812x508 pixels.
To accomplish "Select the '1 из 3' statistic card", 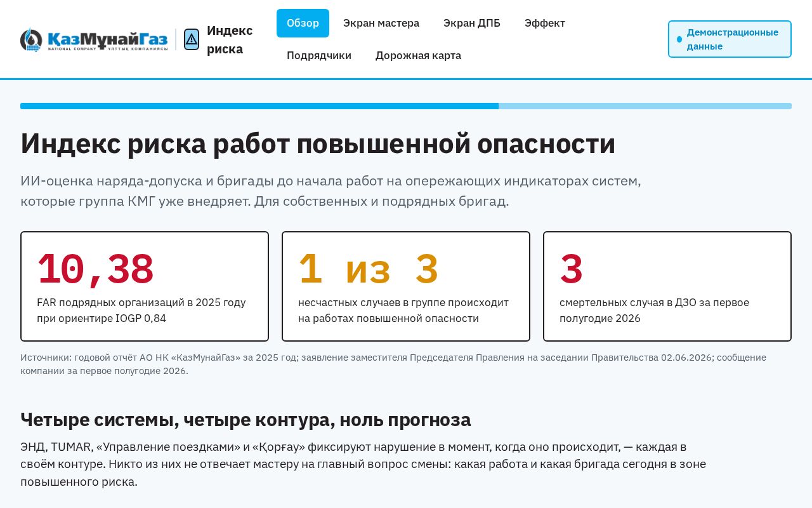I will [406, 286].
